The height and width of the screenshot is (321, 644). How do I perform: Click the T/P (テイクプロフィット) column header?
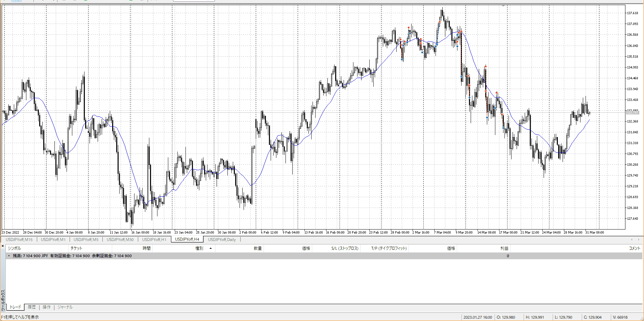(389, 248)
